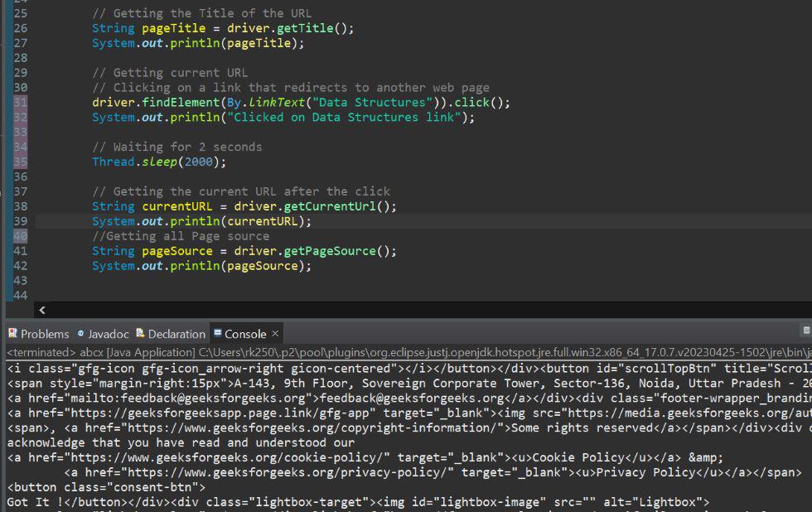The height and width of the screenshot is (512, 812).
Task: Click the comment "// Getting current URL"
Action: tap(170, 72)
